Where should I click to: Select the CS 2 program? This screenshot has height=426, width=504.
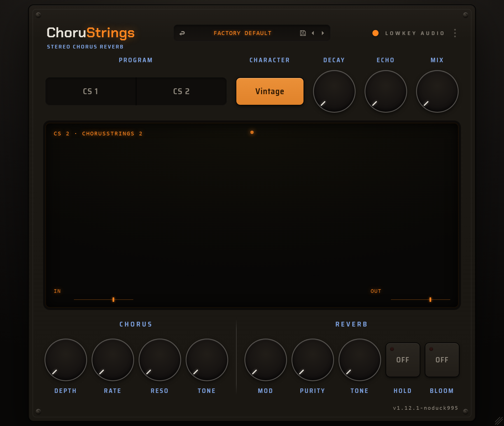tap(181, 91)
